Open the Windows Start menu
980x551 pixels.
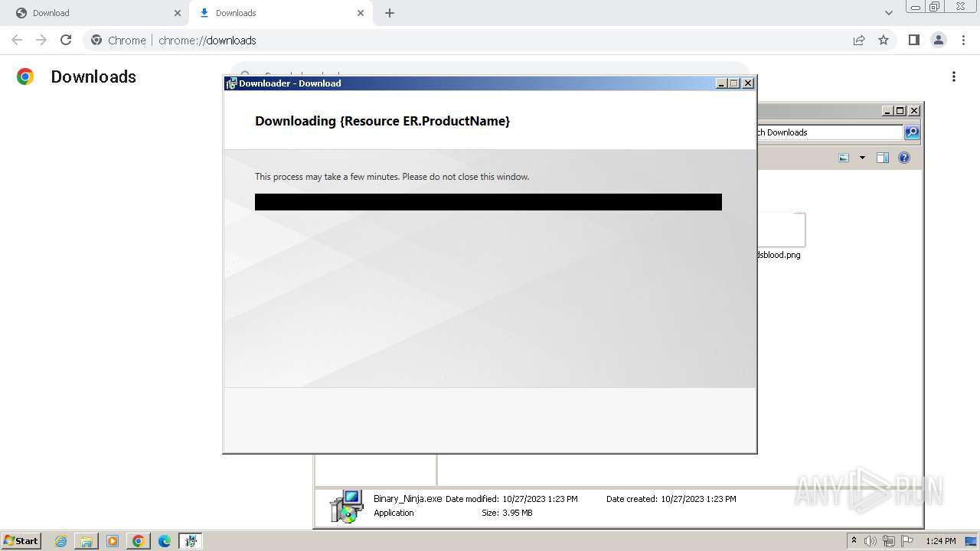[x=21, y=541]
